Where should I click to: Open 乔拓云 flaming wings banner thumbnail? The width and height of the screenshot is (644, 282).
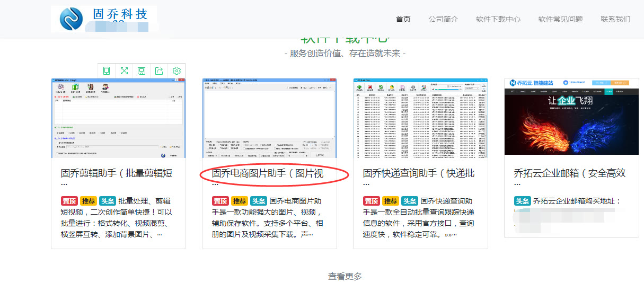click(571, 116)
